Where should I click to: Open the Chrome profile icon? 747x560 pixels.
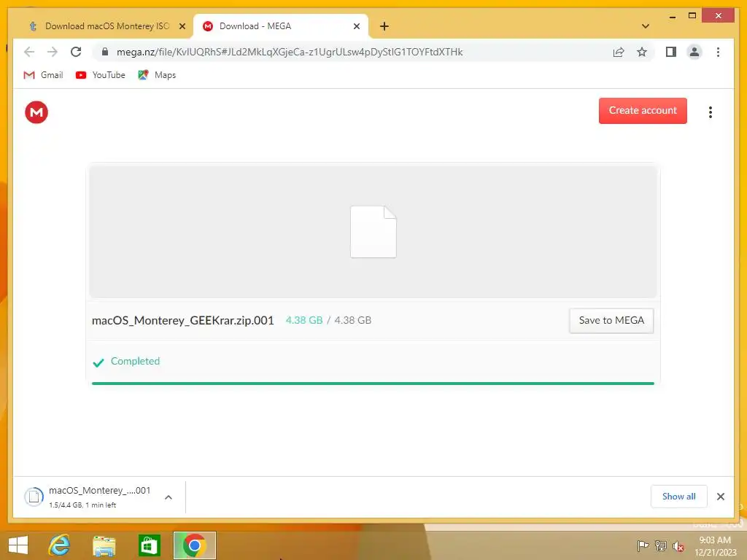(694, 52)
